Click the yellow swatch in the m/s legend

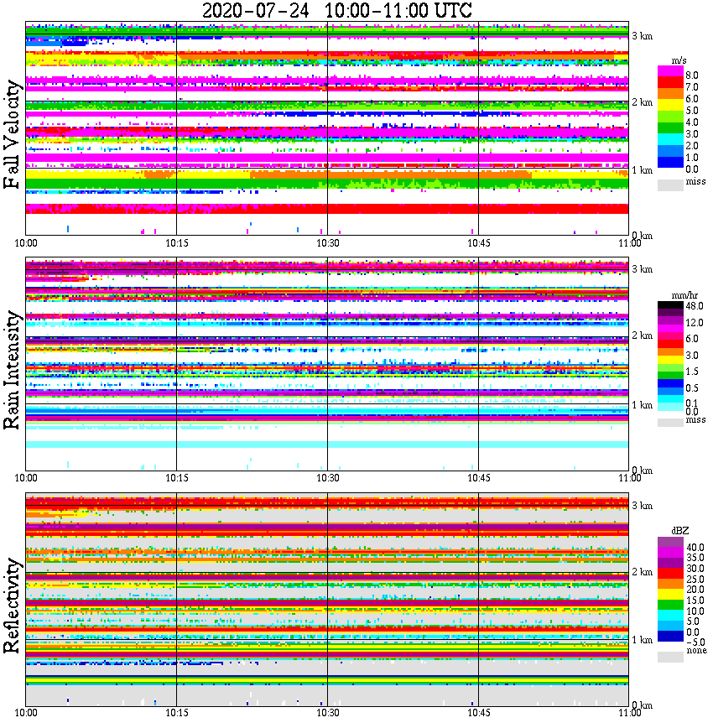(670, 106)
